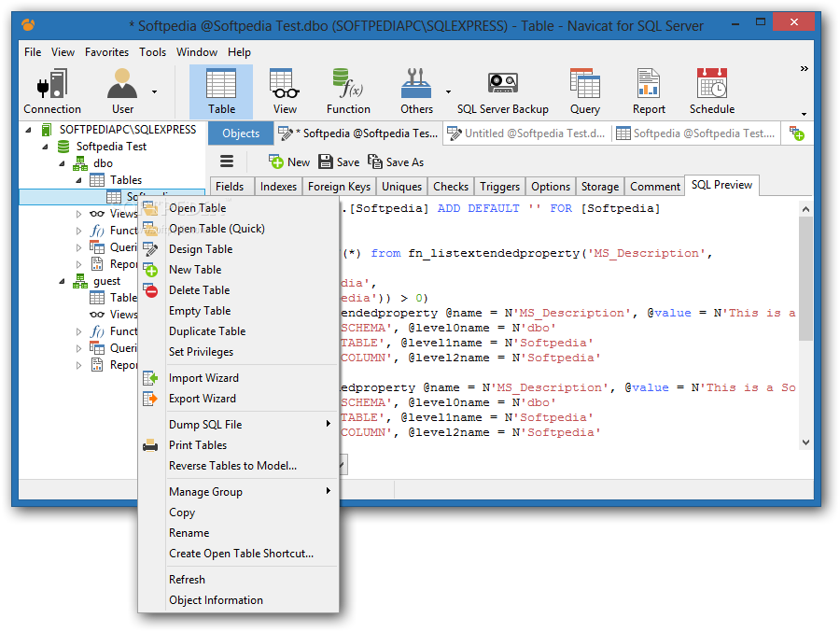Select the Table toolbar icon
This screenshot has width=840, height=632.
point(221,91)
